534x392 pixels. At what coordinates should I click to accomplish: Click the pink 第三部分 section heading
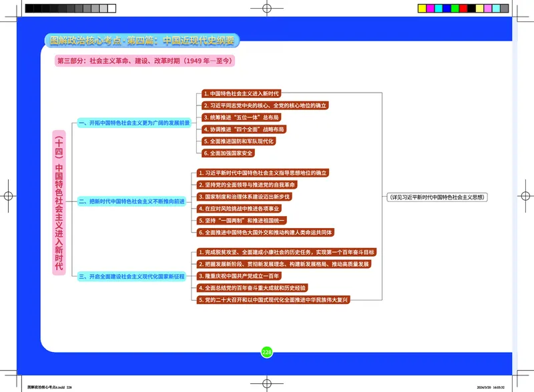coord(146,61)
